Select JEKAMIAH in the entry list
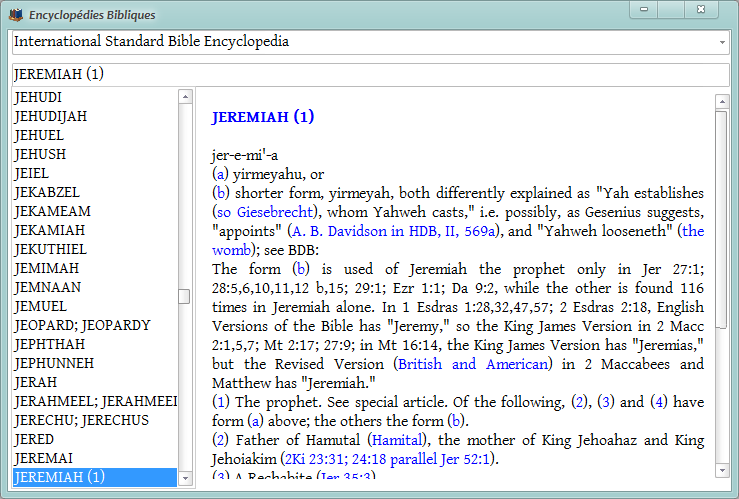Image resolution: width=739 pixels, height=499 pixels. click(95, 230)
